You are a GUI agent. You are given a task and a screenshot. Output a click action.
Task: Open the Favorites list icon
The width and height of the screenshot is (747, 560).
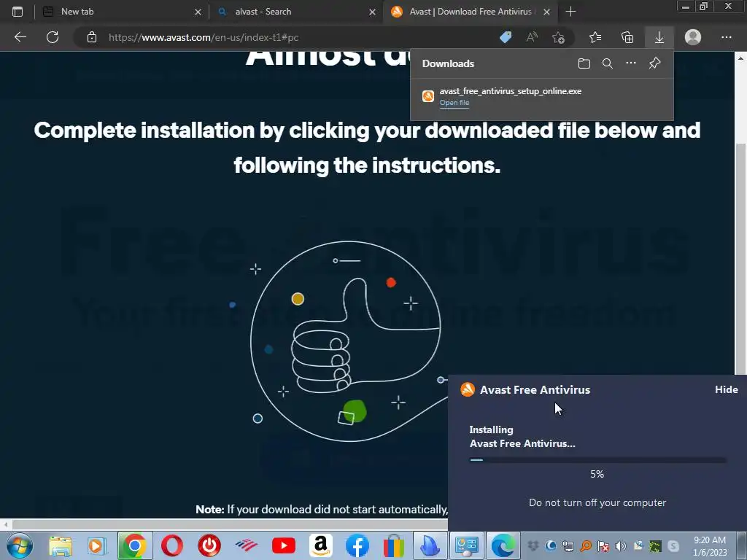click(595, 37)
